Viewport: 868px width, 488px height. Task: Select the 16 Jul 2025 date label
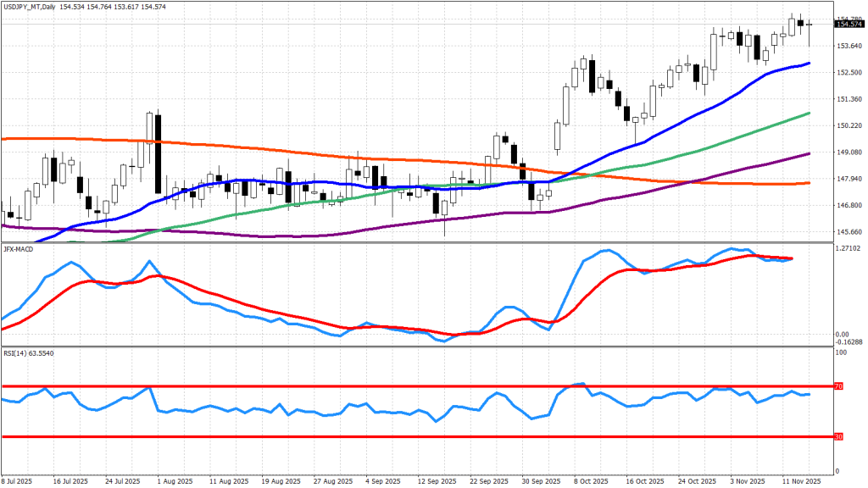[71, 480]
